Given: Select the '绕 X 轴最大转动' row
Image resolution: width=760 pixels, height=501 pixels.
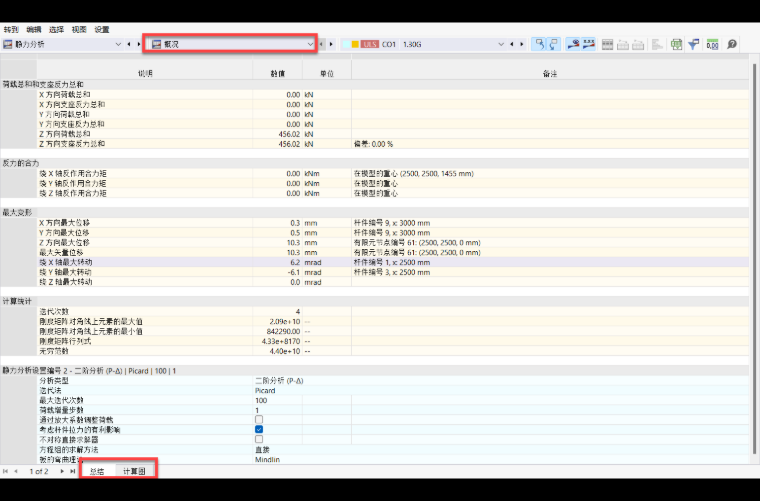Looking at the screenshot, I should [393, 262].
